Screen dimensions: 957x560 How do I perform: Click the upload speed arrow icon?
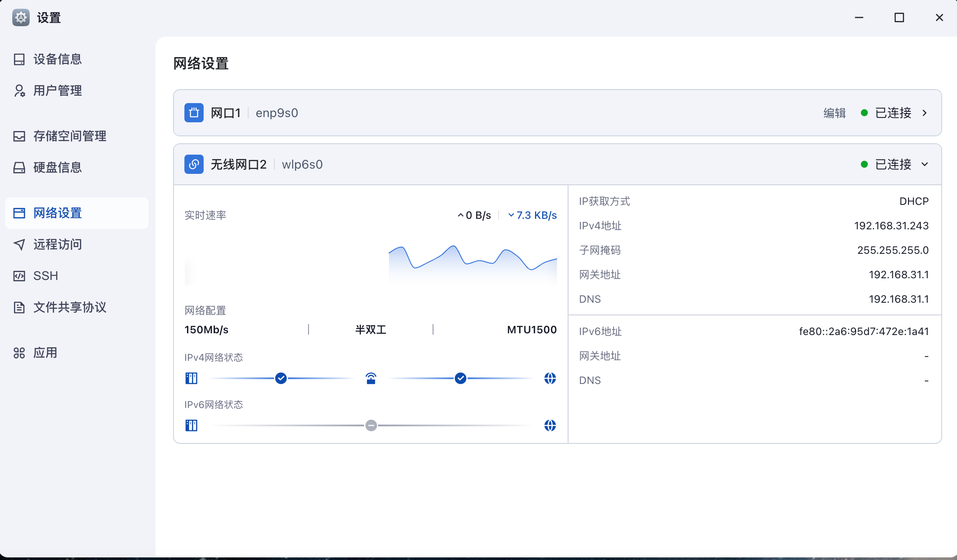click(461, 215)
